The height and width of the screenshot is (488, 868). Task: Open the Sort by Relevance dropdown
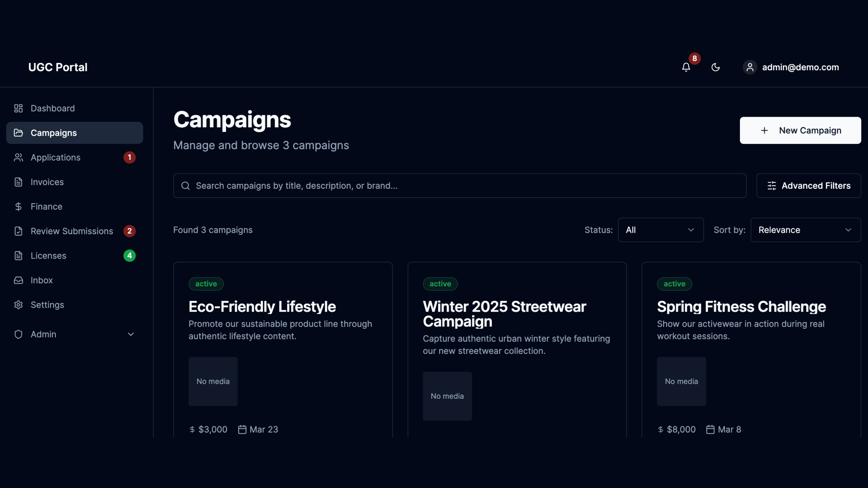click(x=805, y=230)
